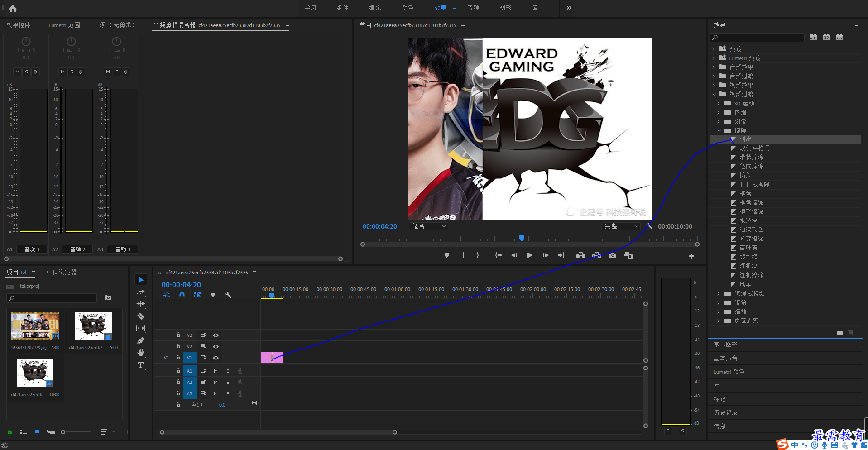The image size is (868, 450).
Task: Open the 基本图形 panel
Action: [725, 345]
